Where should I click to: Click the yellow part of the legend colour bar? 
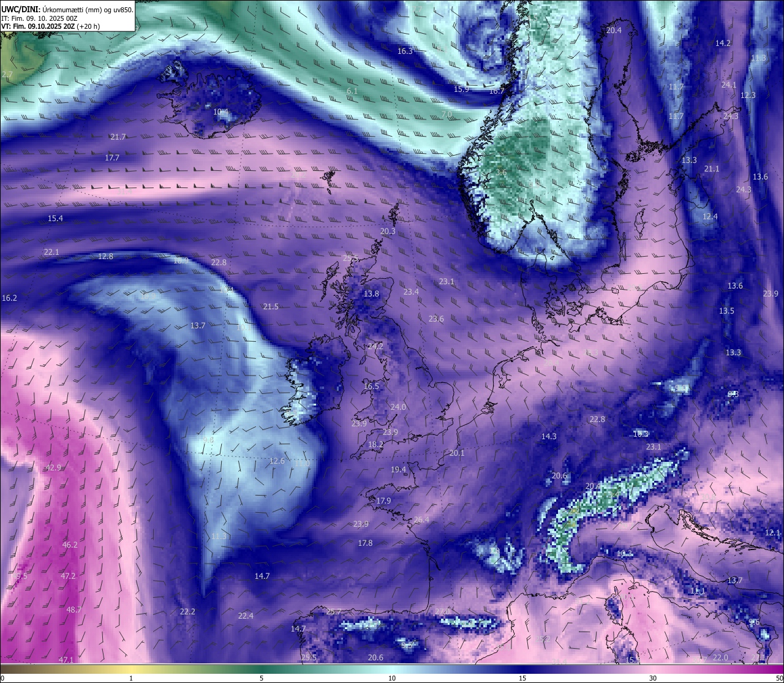click(x=132, y=669)
